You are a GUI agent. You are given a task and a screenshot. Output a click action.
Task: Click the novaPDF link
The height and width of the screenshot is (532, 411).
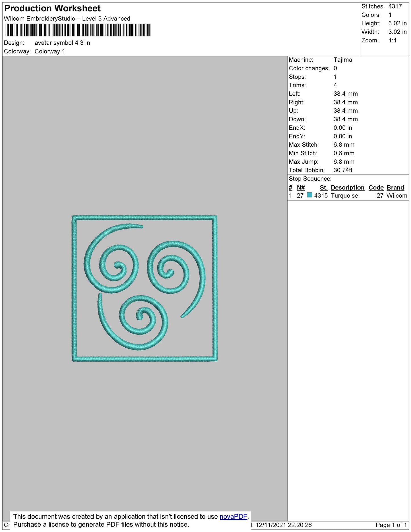coord(234,516)
